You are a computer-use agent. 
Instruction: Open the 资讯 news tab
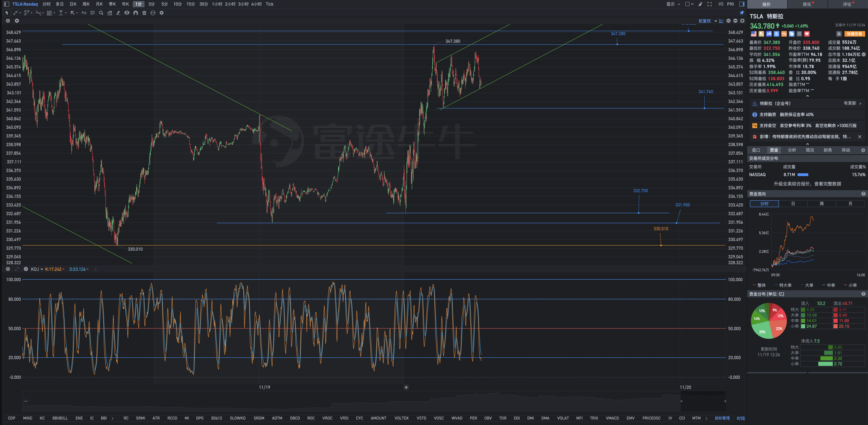coord(807,4)
